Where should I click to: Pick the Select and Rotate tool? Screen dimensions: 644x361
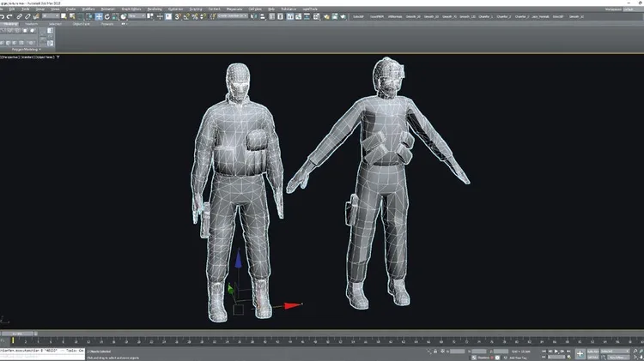pos(106,15)
